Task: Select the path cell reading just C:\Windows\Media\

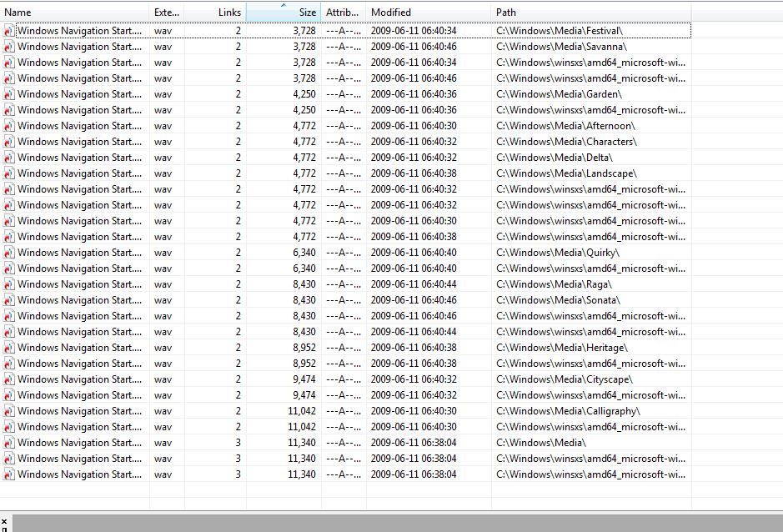Action: pos(541,443)
